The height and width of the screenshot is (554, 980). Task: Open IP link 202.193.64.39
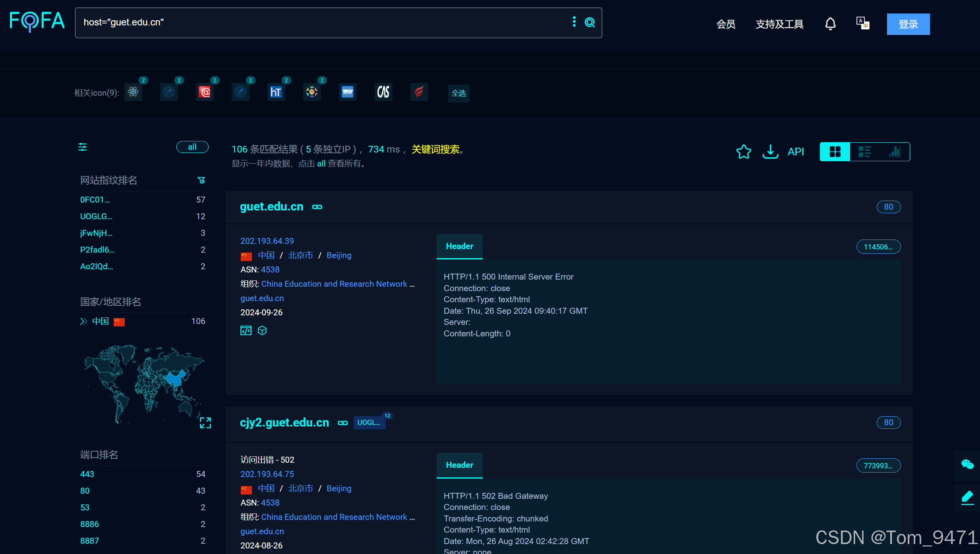point(267,241)
